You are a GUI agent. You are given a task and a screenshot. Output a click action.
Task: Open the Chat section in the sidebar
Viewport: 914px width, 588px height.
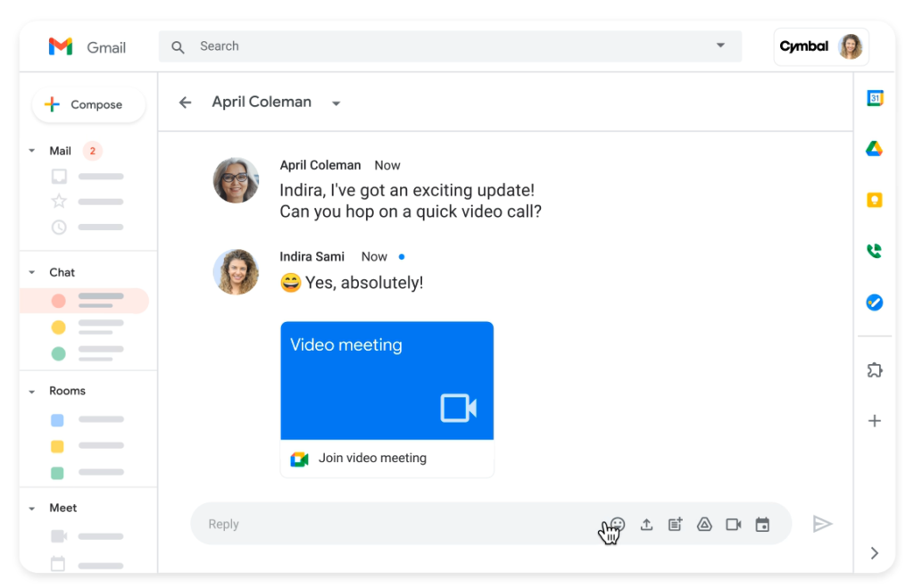point(62,272)
